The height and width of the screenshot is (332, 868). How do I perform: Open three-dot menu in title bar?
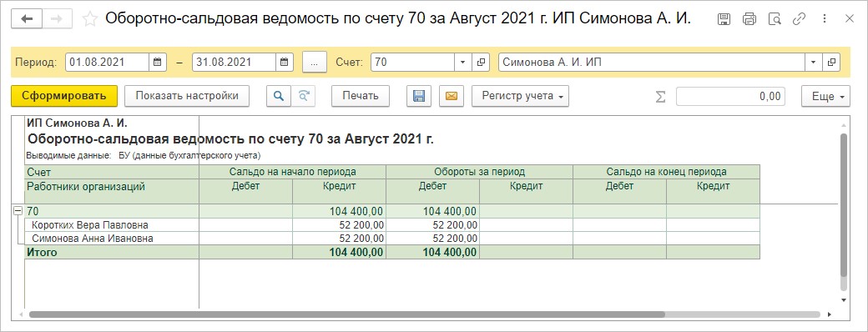825,19
